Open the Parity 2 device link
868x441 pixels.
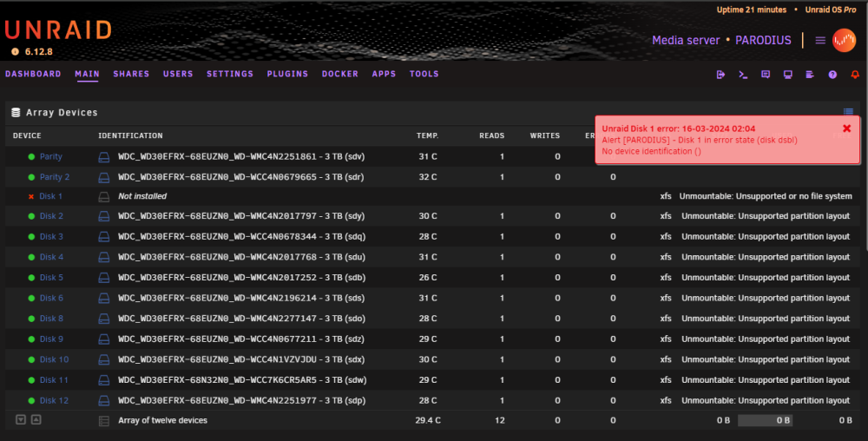(54, 177)
